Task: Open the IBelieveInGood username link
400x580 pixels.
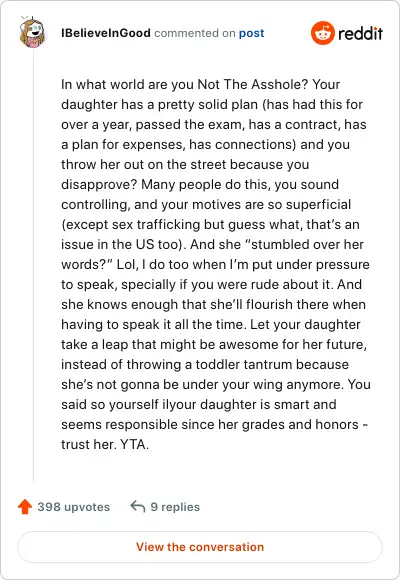Action: click(106, 33)
